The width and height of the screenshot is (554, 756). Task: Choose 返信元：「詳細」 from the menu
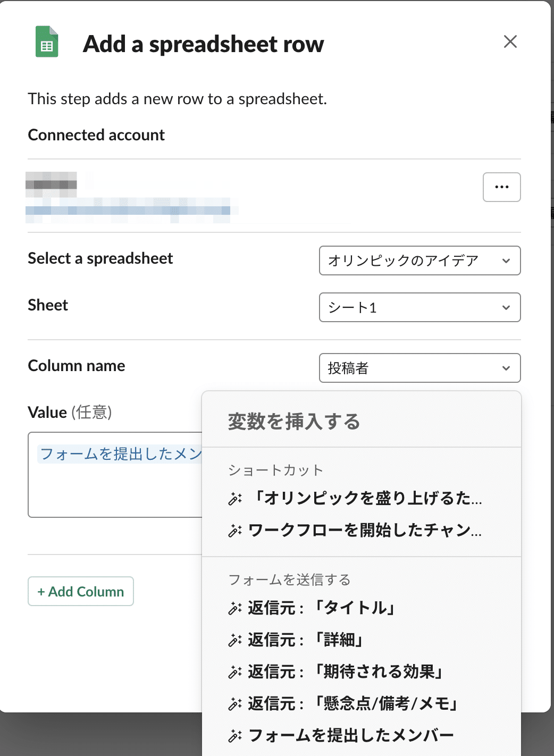pyautogui.click(x=332, y=640)
